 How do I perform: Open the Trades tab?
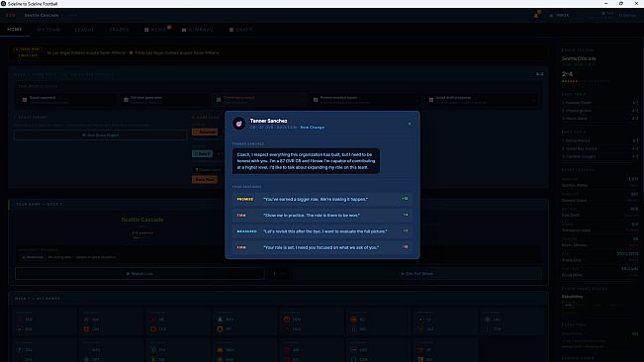click(119, 30)
